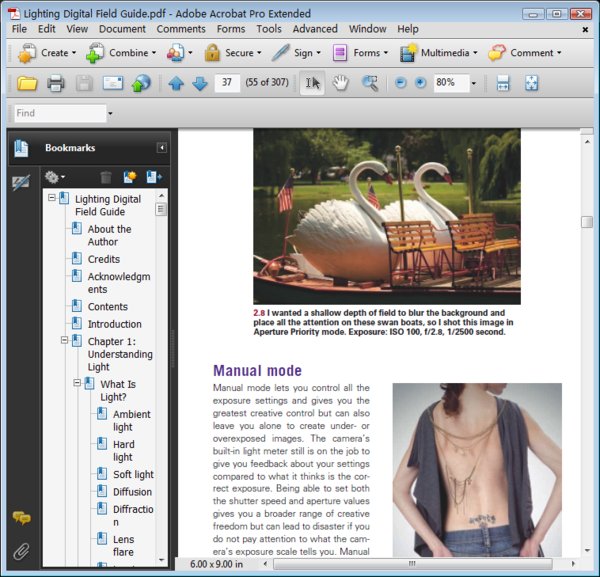Open the Bookmarks options gear dropdown

[x=55, y=177]
